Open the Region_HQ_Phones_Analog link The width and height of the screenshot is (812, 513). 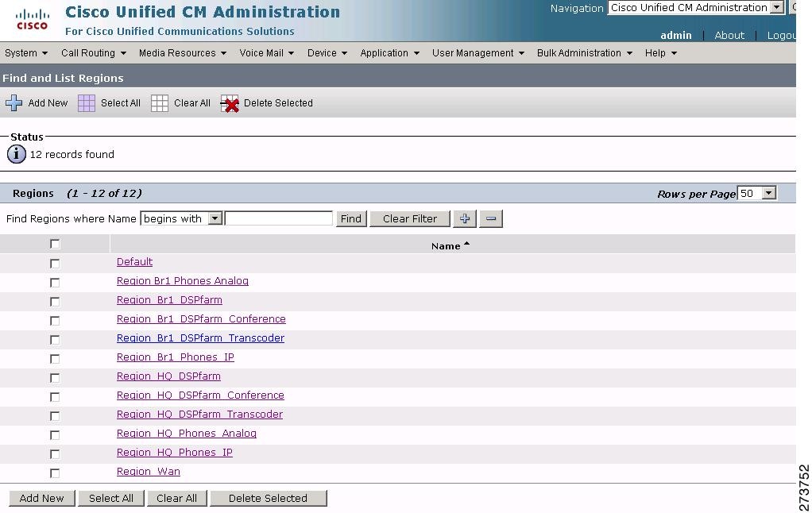187,434
